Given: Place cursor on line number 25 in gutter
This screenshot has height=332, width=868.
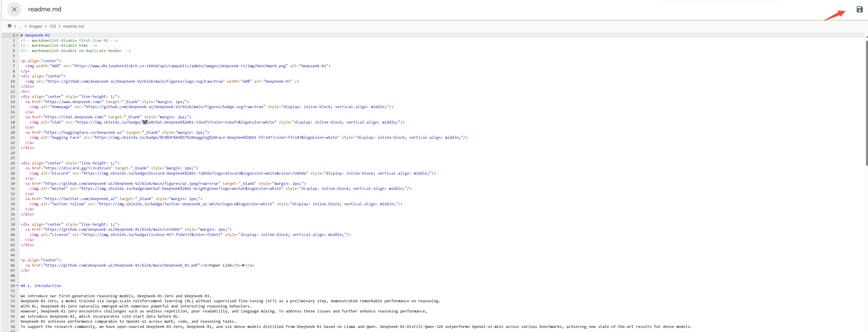Looking at the screenshot, I should click(x=12, y=158).
